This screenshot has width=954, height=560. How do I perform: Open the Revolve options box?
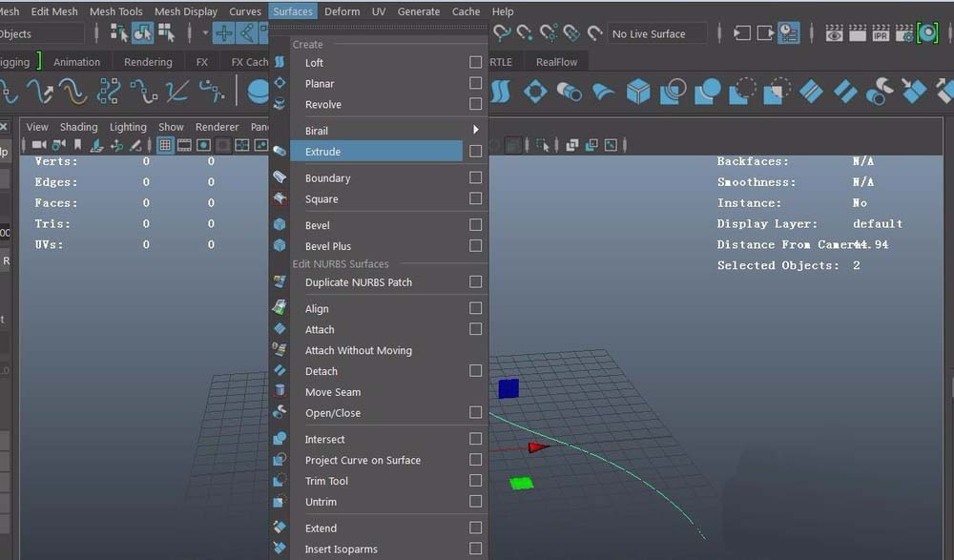point(474,105)
